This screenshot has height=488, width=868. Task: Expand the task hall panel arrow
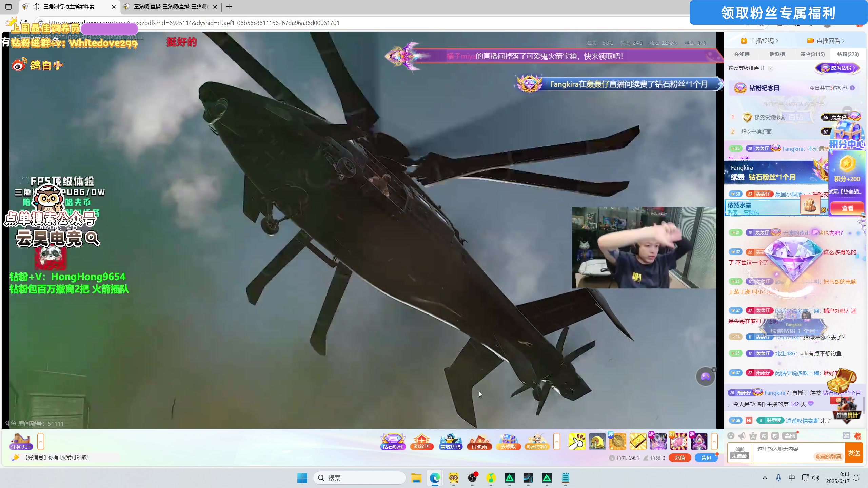(41, 442)
